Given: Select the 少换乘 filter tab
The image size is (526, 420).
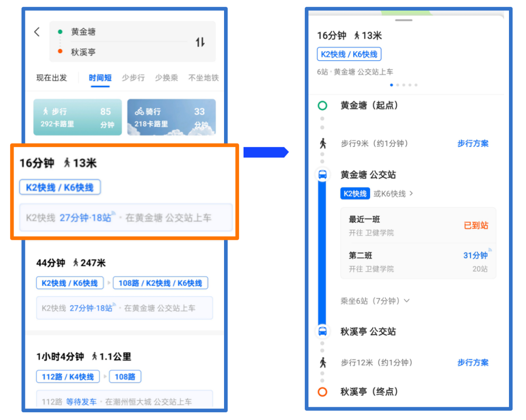Looking at the screenshot, I should click(x=166, y=78).
